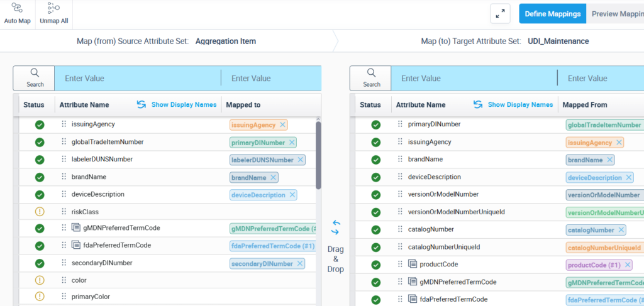This screenshot has height=306, width=644.
Task: Focus the source panel's second Enter Value field
Action: (x=272, y=78)
